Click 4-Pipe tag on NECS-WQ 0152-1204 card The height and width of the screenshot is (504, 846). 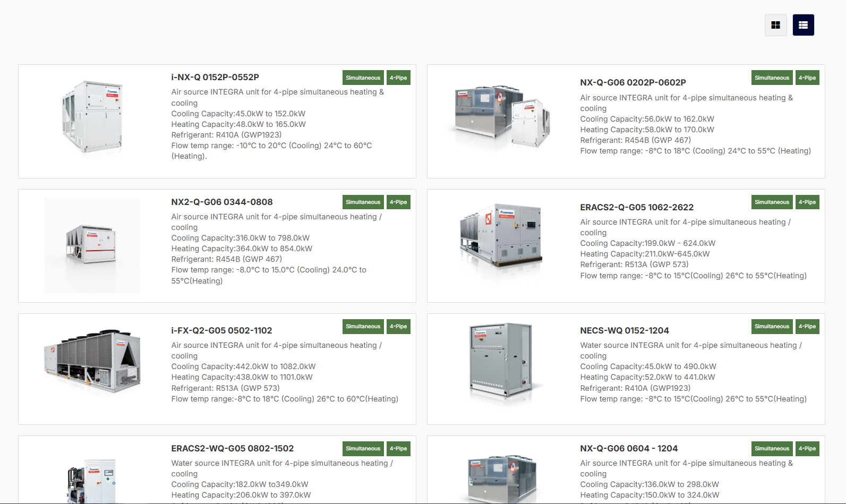tap(807, 326)
